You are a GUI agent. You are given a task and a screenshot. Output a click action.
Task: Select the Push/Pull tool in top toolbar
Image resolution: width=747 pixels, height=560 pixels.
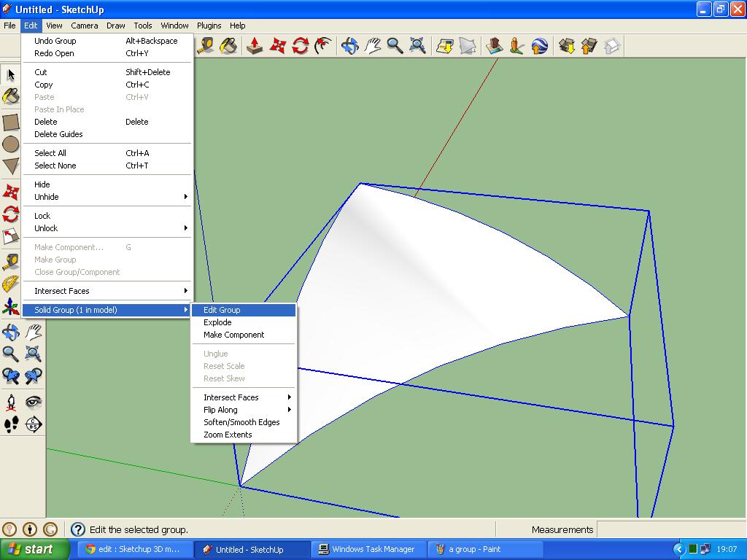(x=254, y=46)
